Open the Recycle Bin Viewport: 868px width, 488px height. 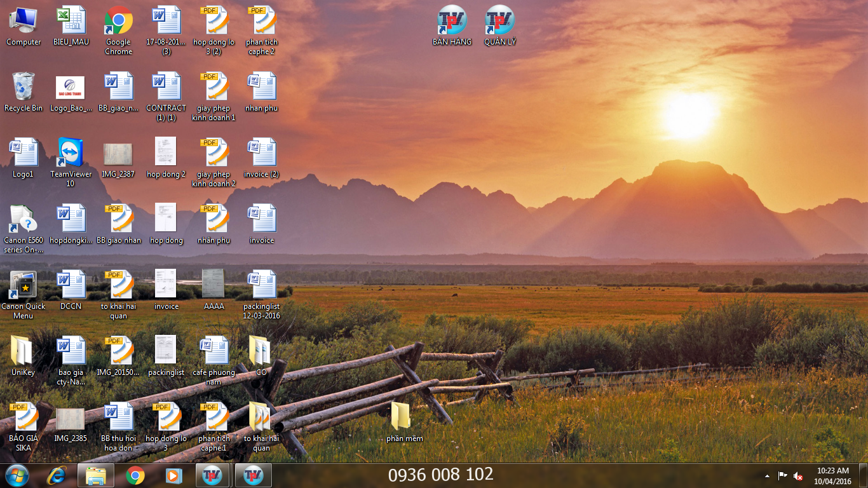tap(24, 92)
